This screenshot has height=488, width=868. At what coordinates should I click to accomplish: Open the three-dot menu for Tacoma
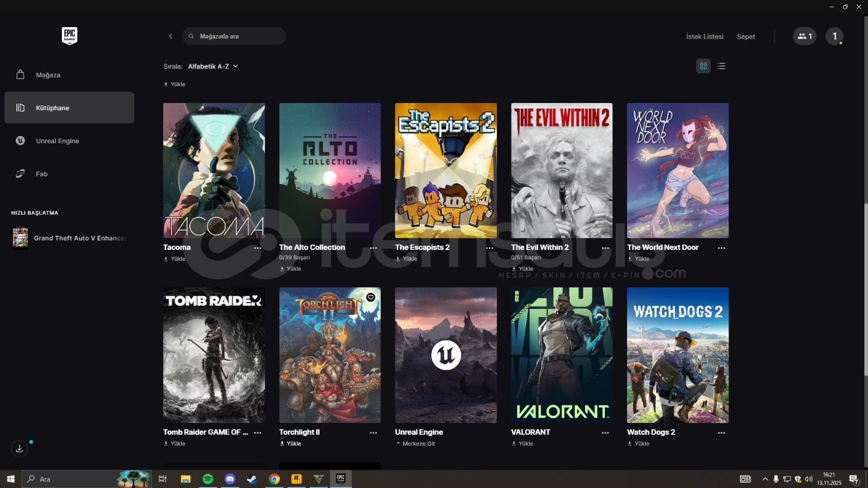pyautogui.click(x=258, y=248)
